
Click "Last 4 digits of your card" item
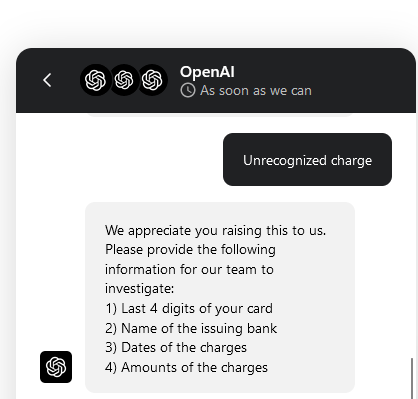[x=197, y=308]
